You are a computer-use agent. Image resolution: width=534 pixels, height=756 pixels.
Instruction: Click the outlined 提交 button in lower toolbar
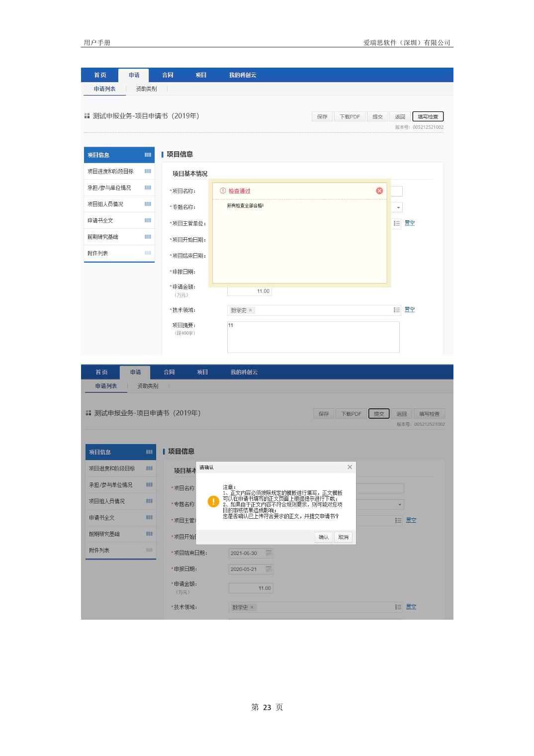coord(379,414)
